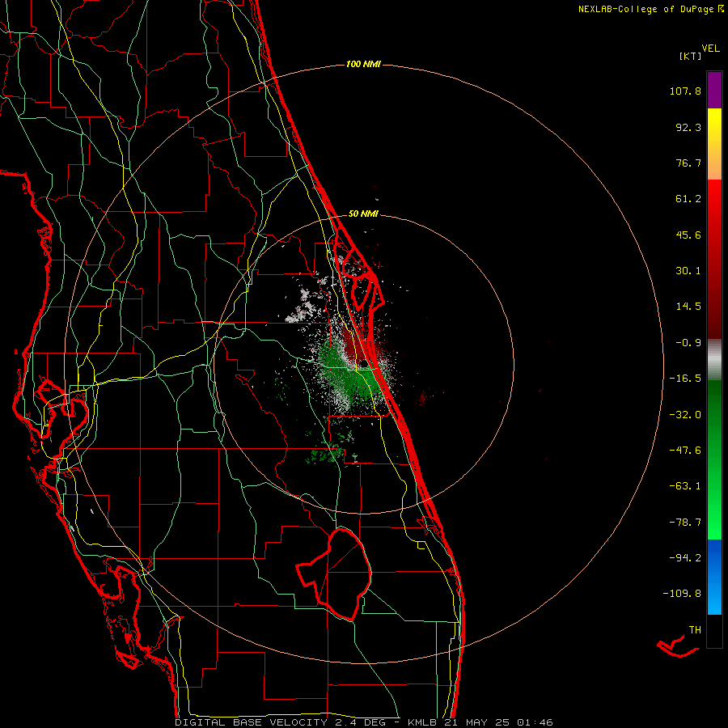Viewport: 728px width, 728px height.
Task: Click the 01:46 timestamp in the caption
Action: tap(535, 722)
